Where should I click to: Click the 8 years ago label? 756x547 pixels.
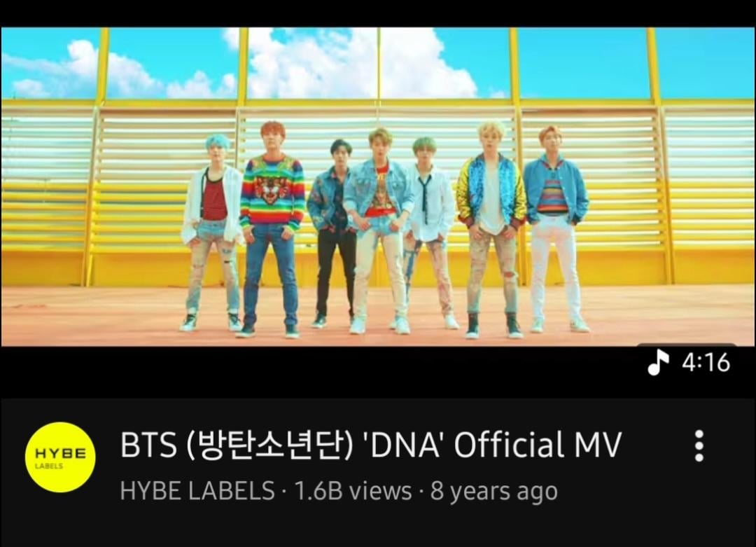(x=493, y=491)
